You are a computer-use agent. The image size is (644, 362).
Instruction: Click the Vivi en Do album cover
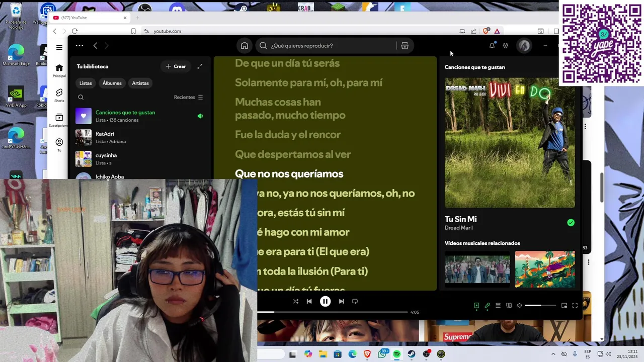[510, 142]
